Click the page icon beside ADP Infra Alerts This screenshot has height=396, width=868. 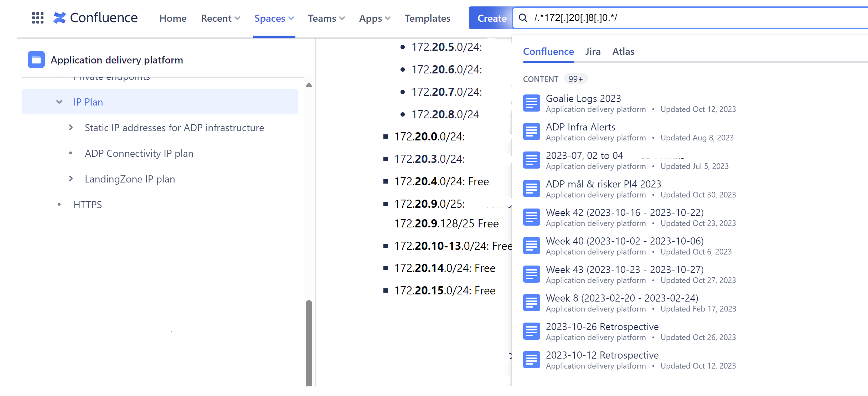[x=531, y=132]
